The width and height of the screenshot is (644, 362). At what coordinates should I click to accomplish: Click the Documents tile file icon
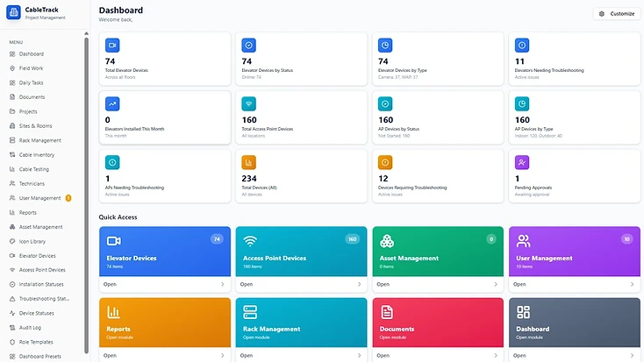386,312
